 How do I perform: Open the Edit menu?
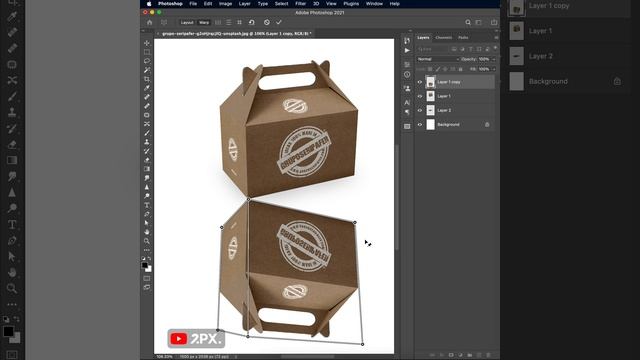click(x=208, y=4)
